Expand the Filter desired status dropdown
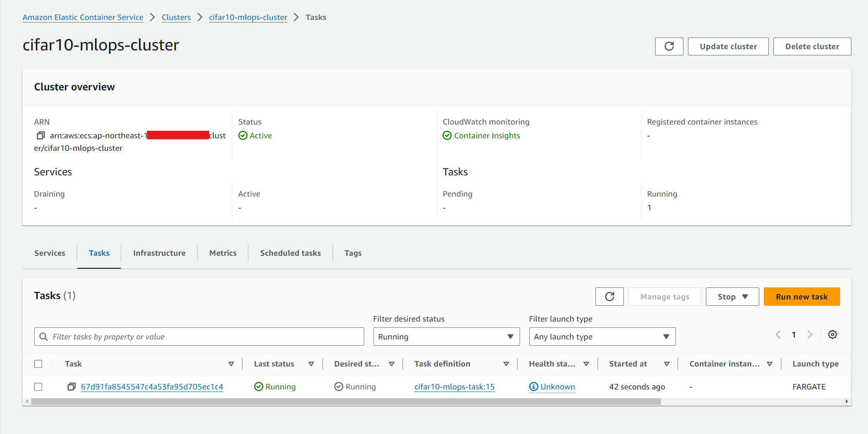The image size is (868, 434). 446,337
